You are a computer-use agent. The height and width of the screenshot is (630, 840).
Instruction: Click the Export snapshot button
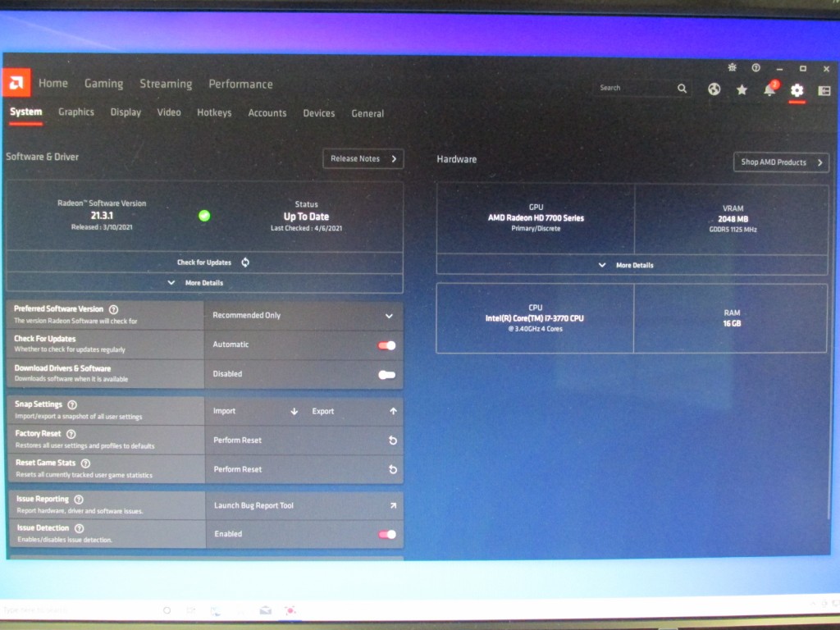click(354, 412)
